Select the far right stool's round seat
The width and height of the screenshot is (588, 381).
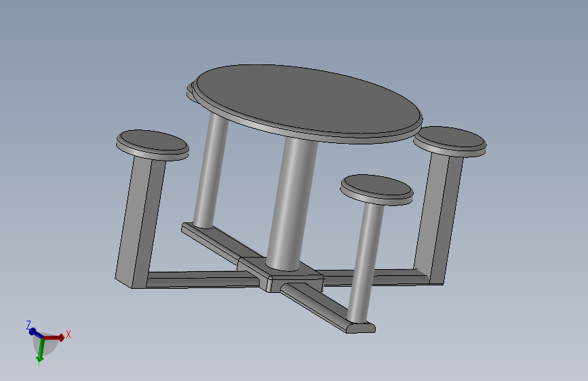pos(450,141)
